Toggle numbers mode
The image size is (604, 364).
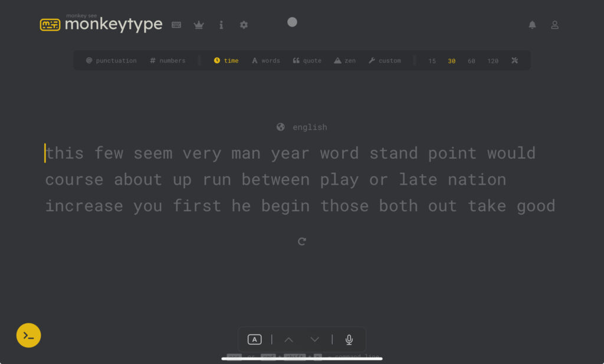[x=167, y=61]
